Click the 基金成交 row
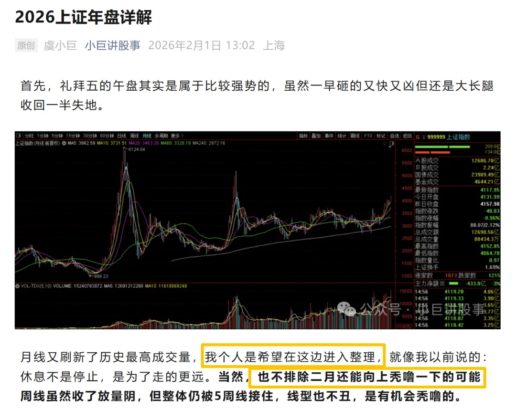The height and width of the screenshot is (420, 516). tap(457, 182)
